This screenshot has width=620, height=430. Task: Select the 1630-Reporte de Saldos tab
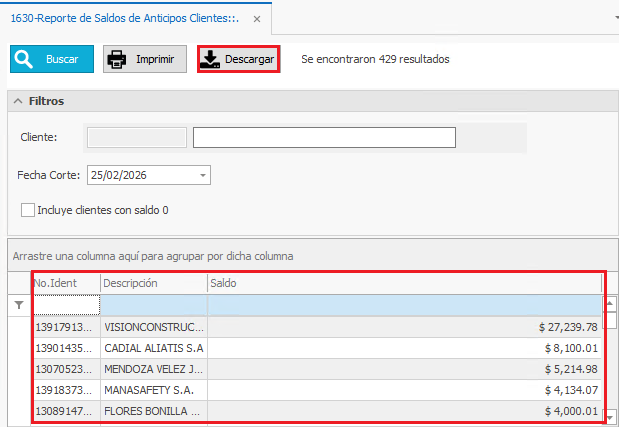[x=125, y=18]
